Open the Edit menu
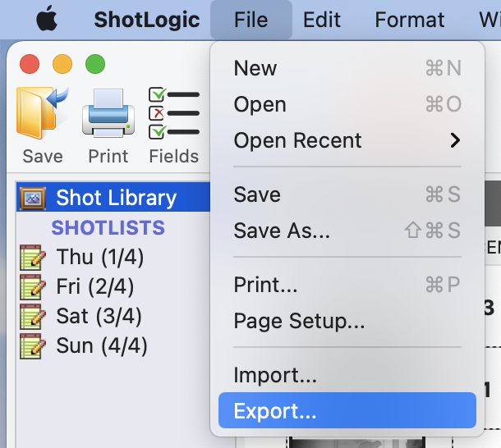The height and width of the screenshot is (448, 501). [322, 20]
